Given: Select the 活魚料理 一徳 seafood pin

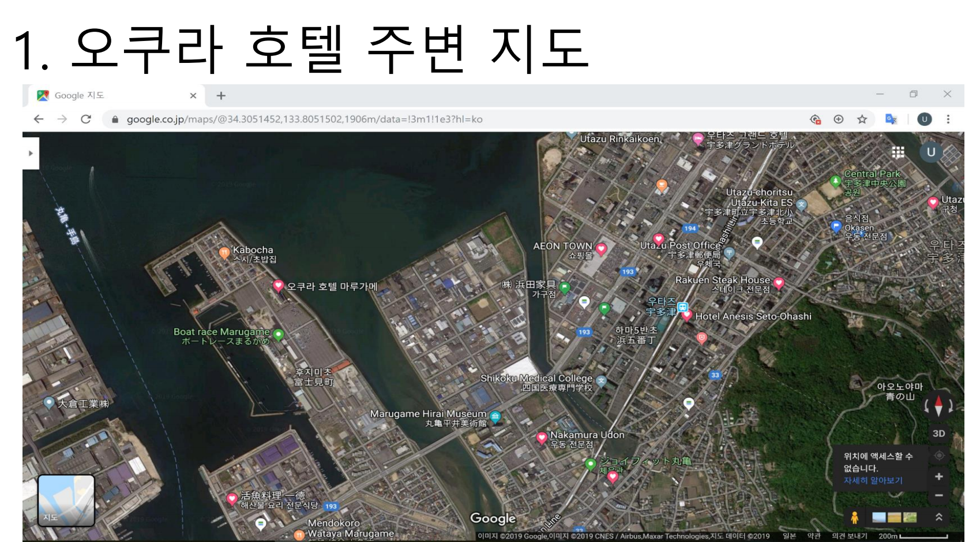Looking at the screenshot, I should [x=232, y=498].
